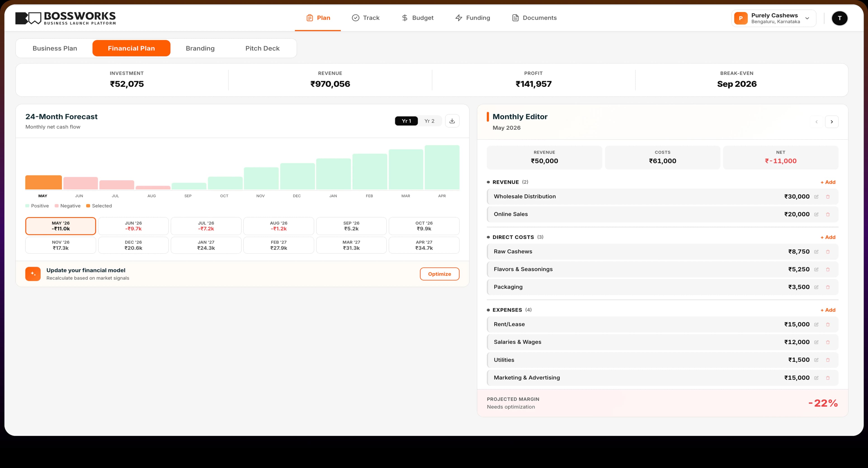Go to previous month in Monthly Editor

816,122
